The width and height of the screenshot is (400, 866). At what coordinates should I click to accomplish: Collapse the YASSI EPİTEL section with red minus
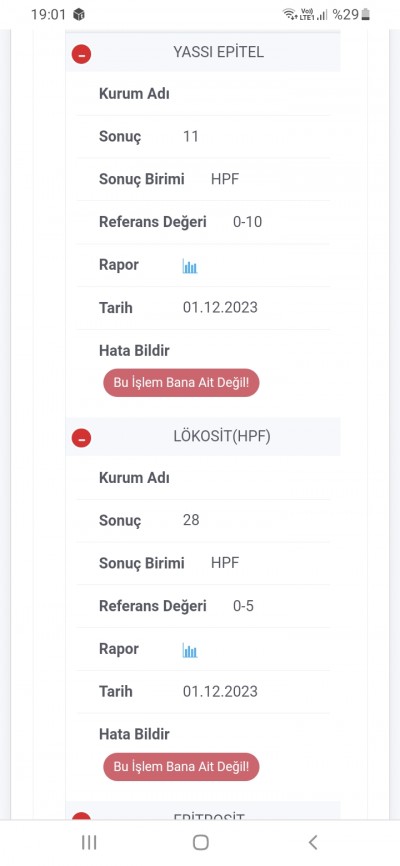coord(81,54)
